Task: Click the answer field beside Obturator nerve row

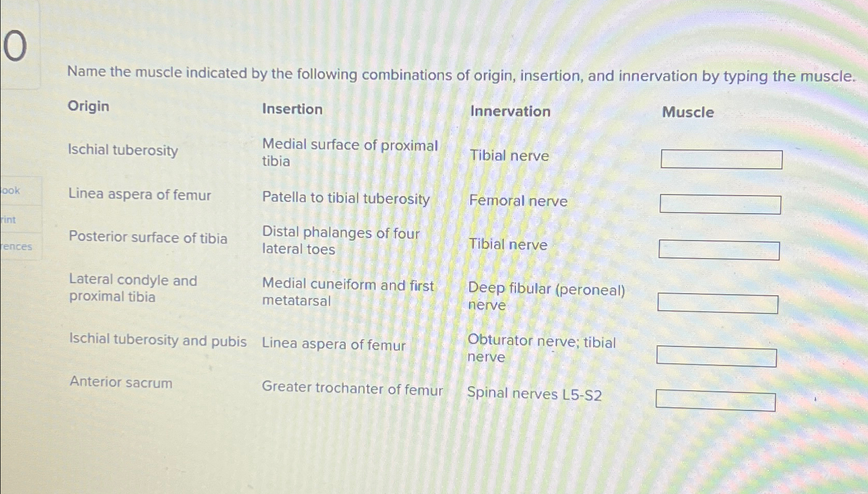Action: click(x=717, y=356)
